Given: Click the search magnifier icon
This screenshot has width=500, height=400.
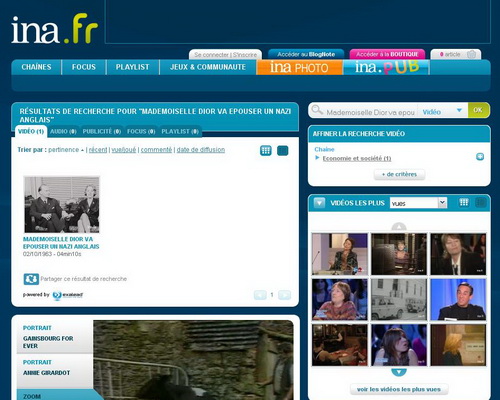Looking at the screenshot, I should pyautogui.click(x=317, y=110).
